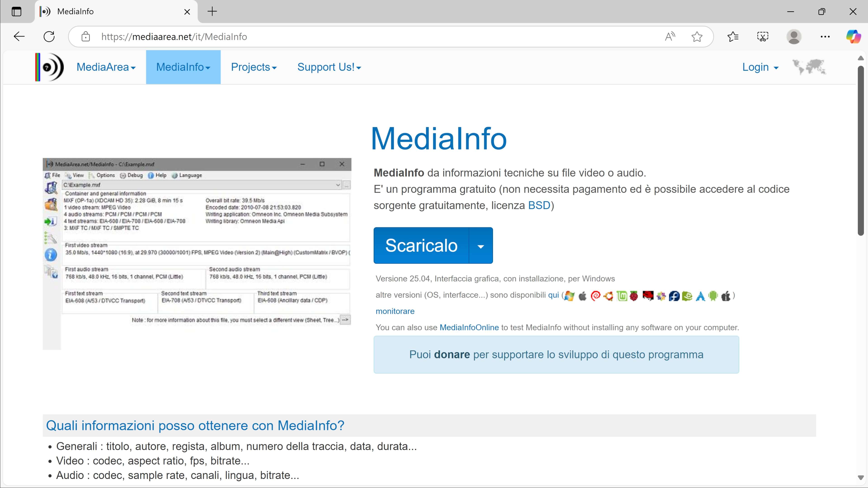Expand the highlighted MediaInfo nav dropdown
Image resolution: width=868 pixels, height=488 pixels.
tap(183, 67)
